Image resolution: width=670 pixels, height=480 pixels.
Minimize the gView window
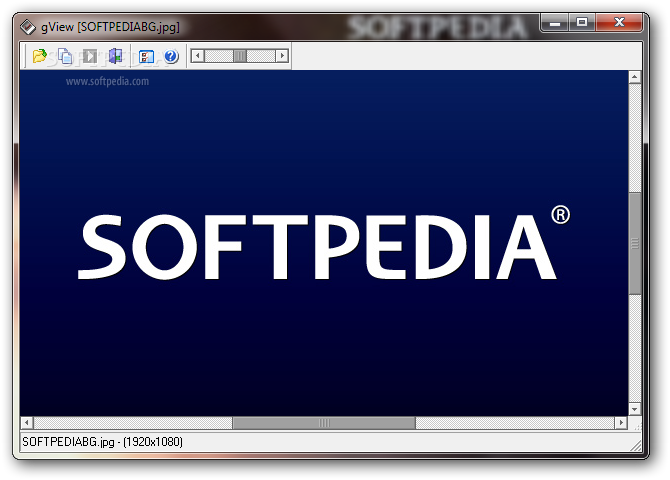(555, 22)
